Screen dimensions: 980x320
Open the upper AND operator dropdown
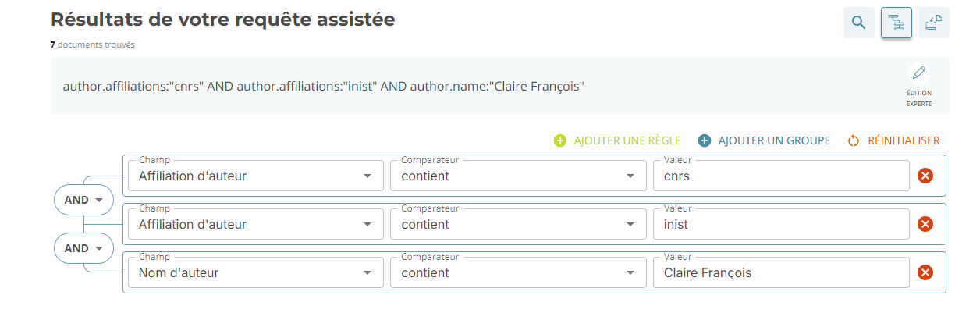(83, 200)
